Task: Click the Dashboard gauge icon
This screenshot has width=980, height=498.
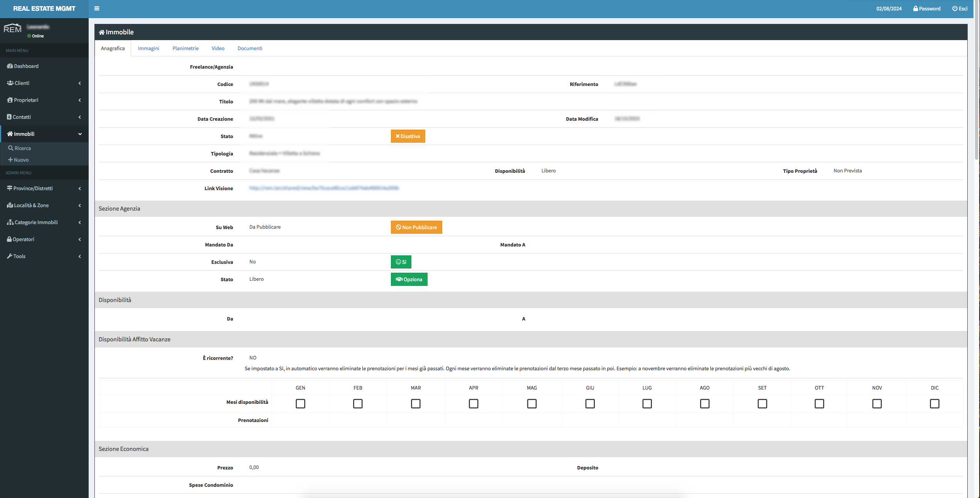Action: [10, 66]
